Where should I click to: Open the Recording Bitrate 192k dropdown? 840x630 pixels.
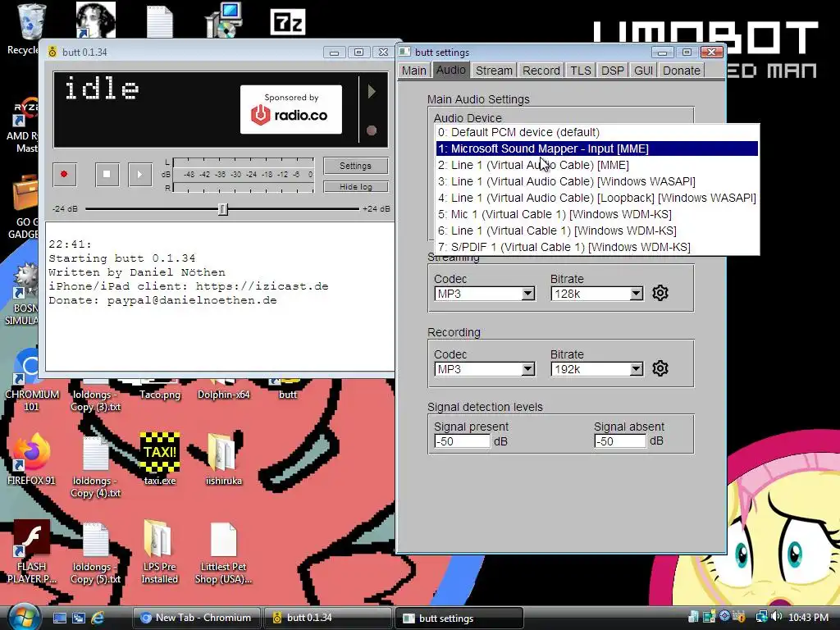pyautogui.click(x=597, y=369)
